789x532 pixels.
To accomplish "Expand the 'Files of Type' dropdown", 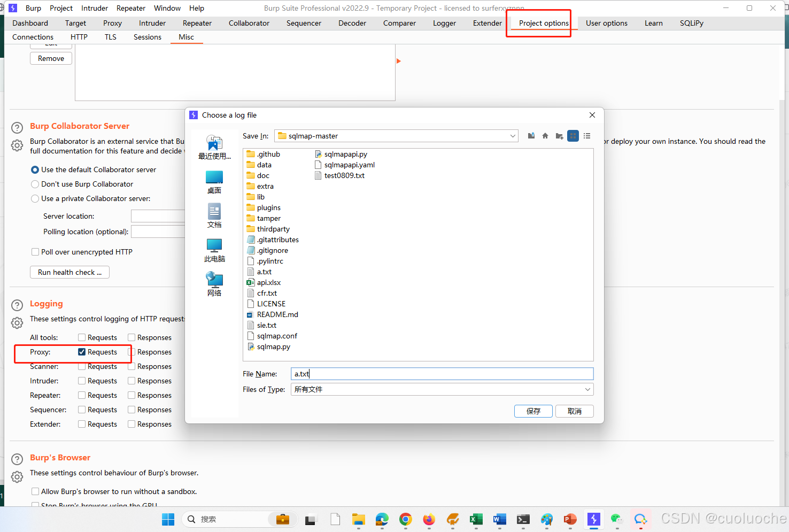I will click(x=587, y=389).
